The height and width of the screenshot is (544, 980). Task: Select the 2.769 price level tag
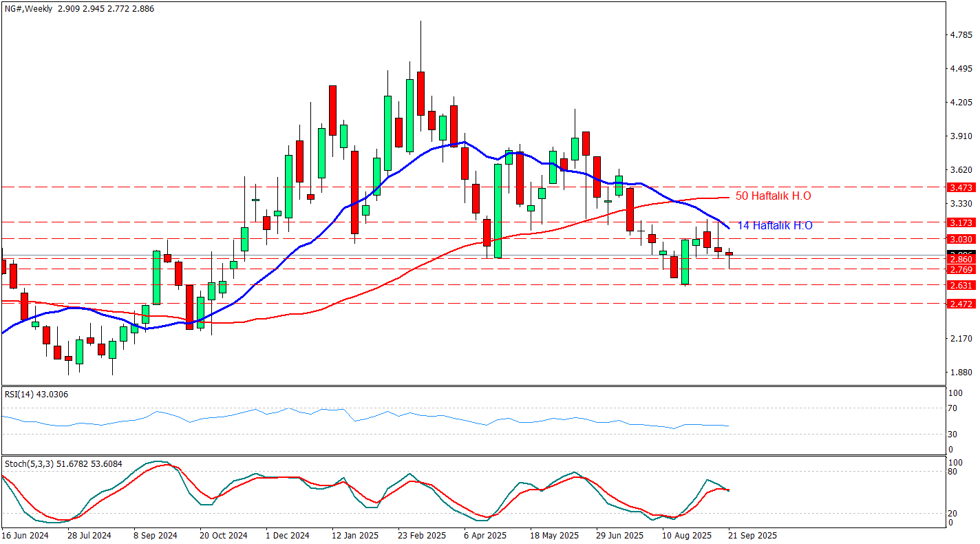click(959, 269)
